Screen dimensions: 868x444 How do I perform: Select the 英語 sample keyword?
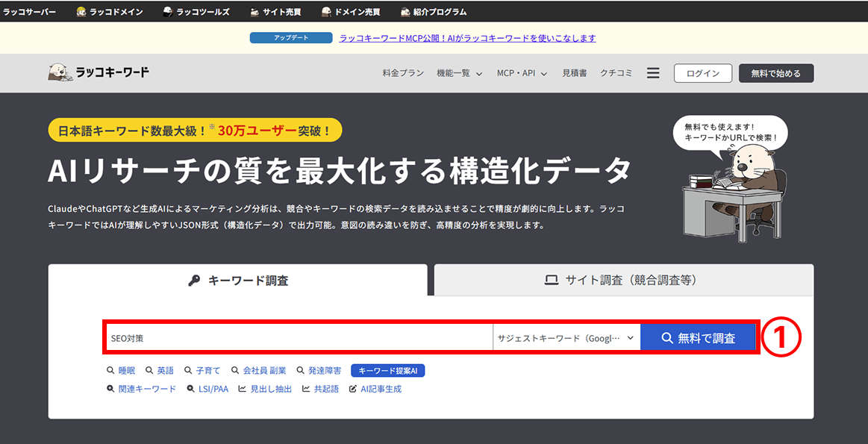coord(160,370)
